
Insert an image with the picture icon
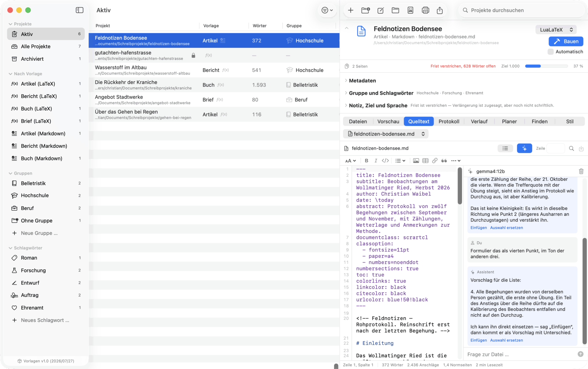click(416, 161)
